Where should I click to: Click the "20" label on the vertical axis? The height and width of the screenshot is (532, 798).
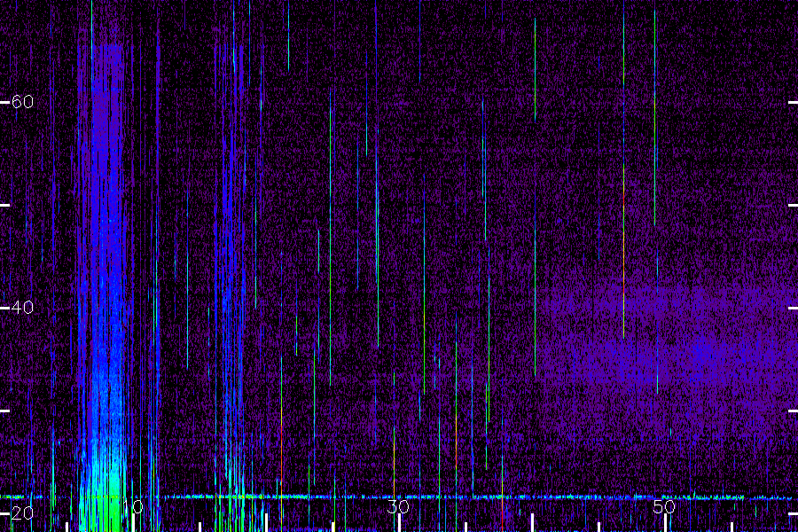point(22,513)
